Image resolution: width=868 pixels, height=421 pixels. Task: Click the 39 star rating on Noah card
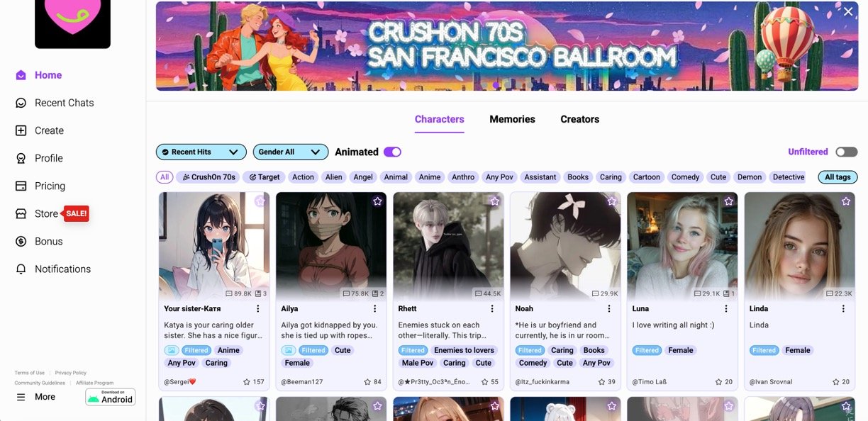pos(606,382)
